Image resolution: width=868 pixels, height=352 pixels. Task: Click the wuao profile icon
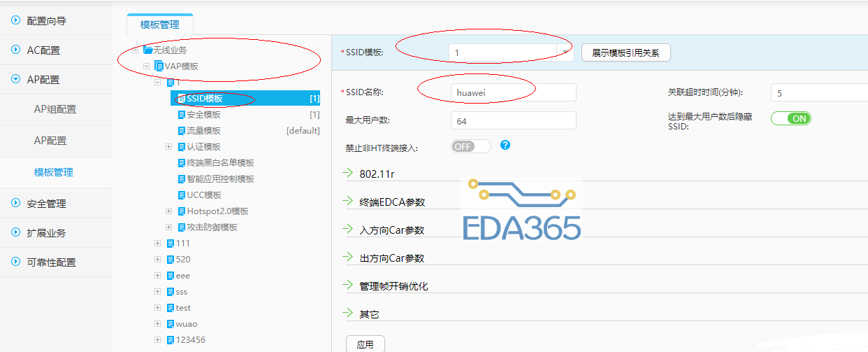171,324
